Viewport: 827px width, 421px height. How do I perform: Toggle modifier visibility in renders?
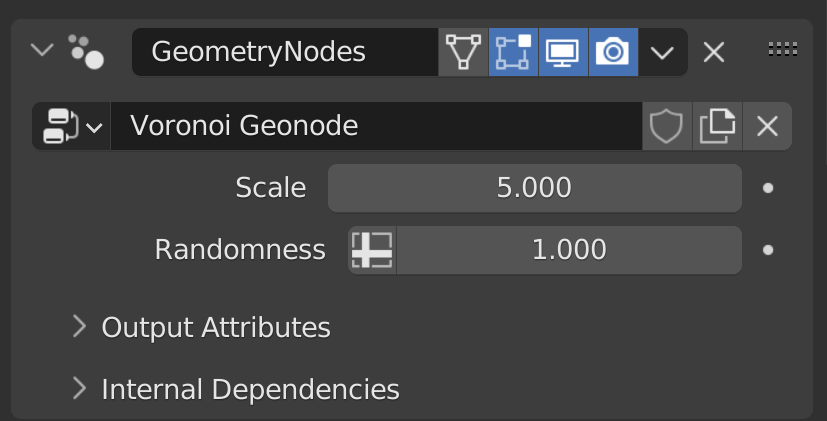pos(613,52)
